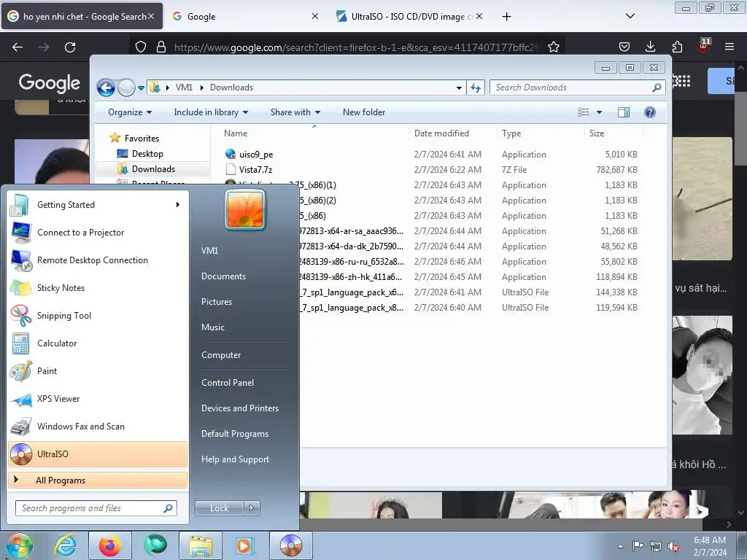Click Search programs and files box
The width and height of the screenshot is (747, 560).
coord(96,508)
